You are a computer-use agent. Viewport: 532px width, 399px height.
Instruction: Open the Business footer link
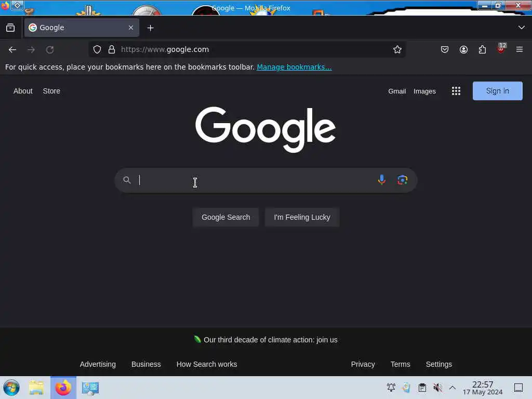(146, 364)
